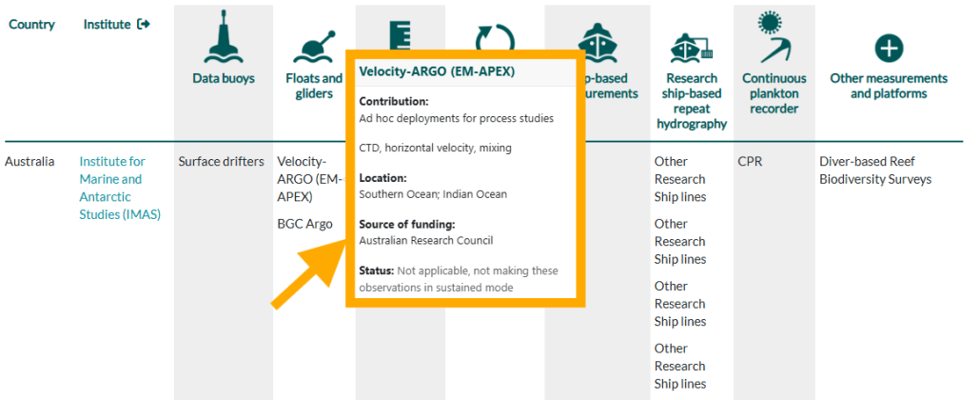Click the topmost Other Research Ship lines entry

click(x=679, y=179)
